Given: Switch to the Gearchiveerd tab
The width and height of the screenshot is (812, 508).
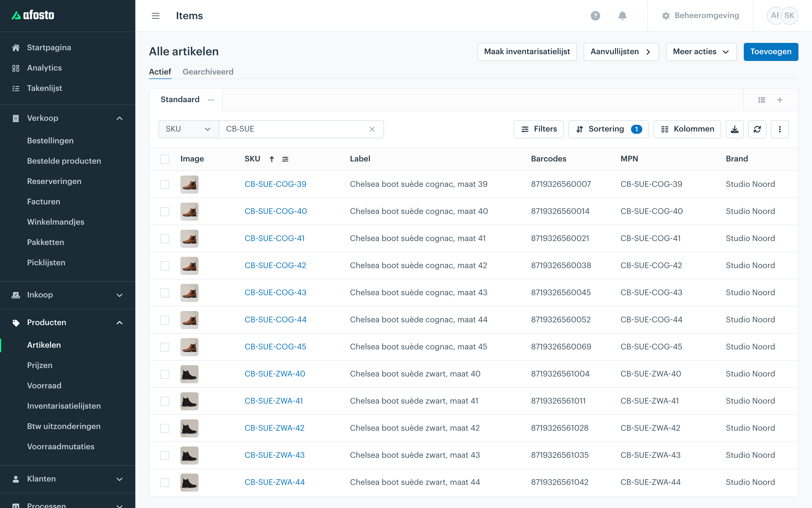Looking at the screenshot, I should click(x=208, y=72).
